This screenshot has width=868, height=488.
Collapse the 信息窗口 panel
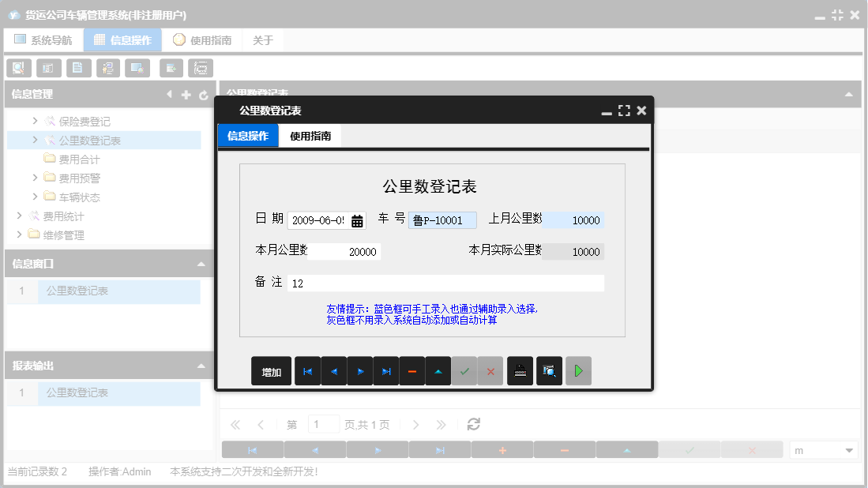201,262
